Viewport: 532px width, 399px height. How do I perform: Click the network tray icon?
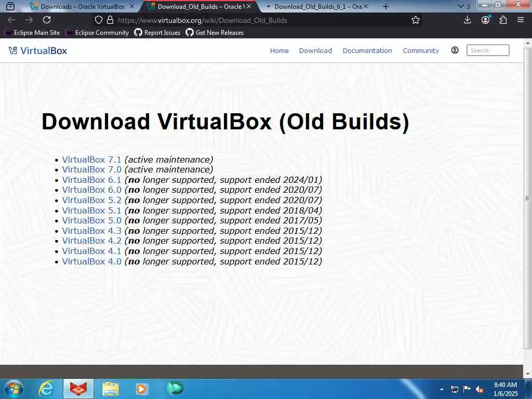pos(454,389)
